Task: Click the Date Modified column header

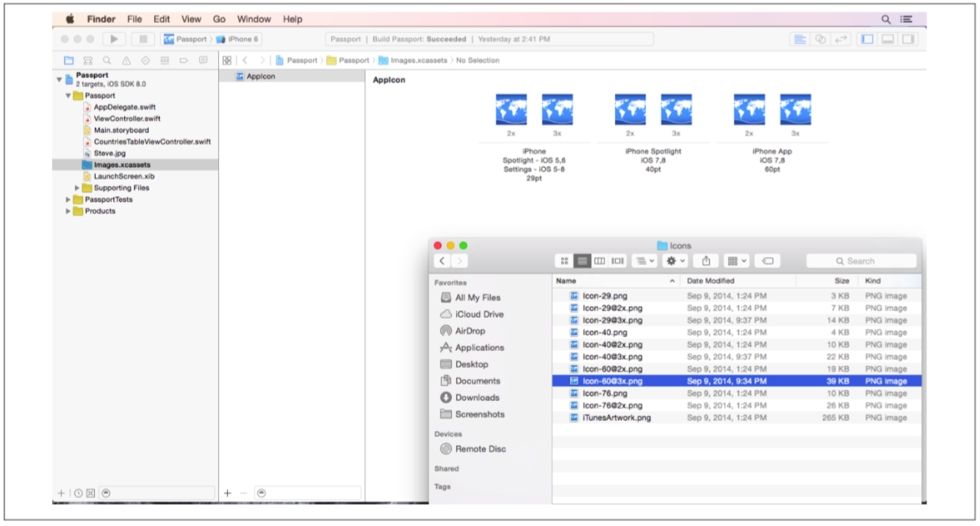Action: coord(711,281)
